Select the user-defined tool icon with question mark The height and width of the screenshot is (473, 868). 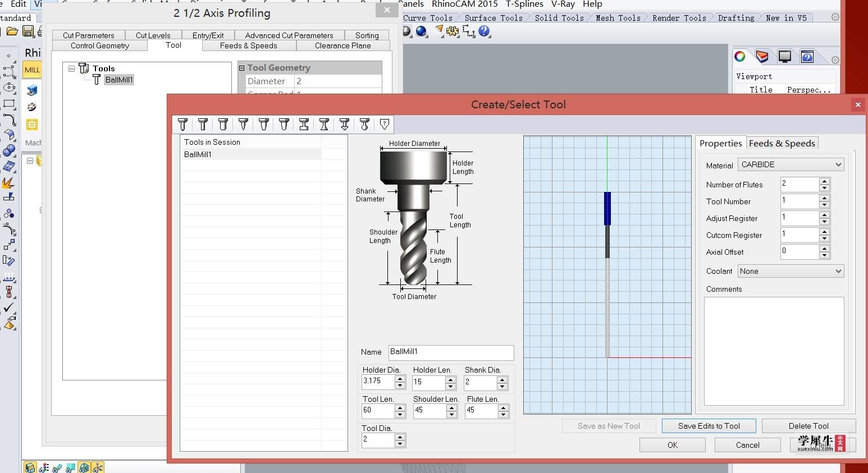pyautogui.click(x=385, y=125)
